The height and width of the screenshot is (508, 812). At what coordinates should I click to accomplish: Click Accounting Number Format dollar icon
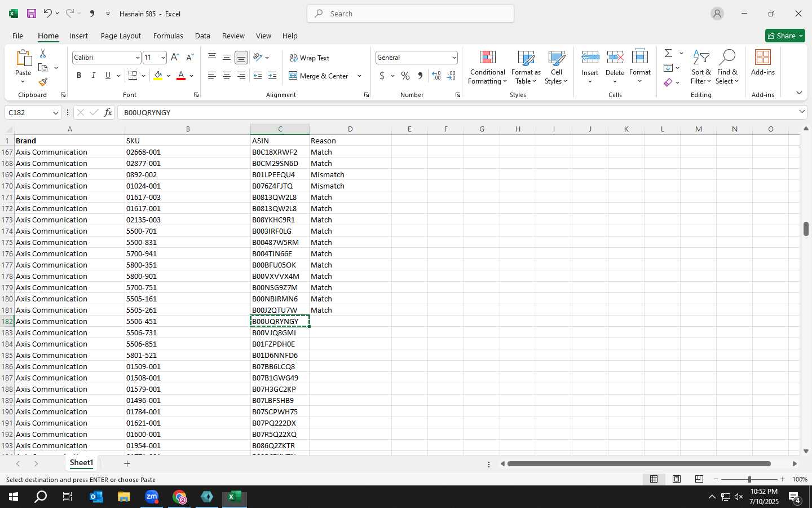[382, 76]
